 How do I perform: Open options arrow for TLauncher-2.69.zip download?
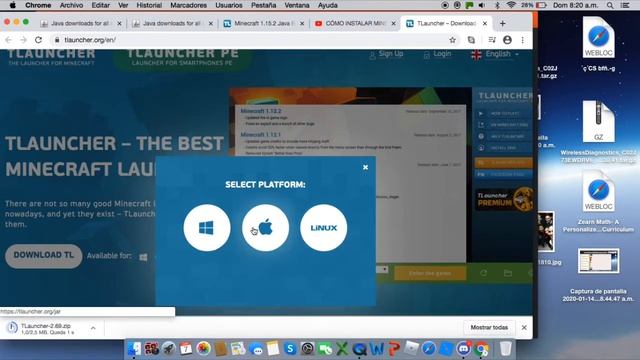[93, 328]
